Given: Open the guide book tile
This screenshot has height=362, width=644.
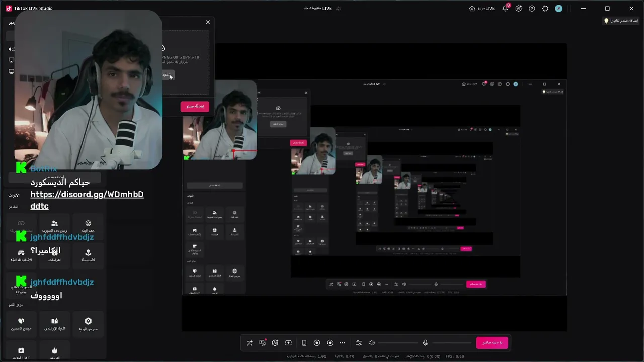Looking at the screenshot, I should 55,324.
